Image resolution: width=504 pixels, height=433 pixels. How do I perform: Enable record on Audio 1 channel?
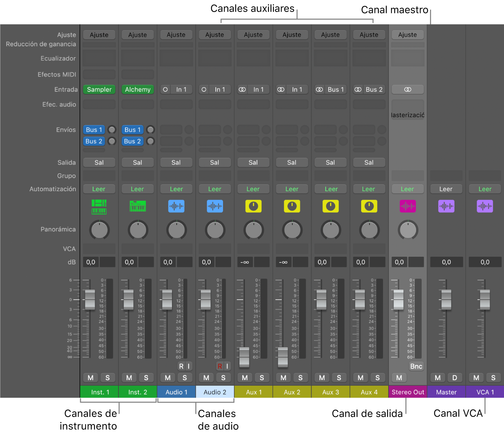tap(181, 366)
